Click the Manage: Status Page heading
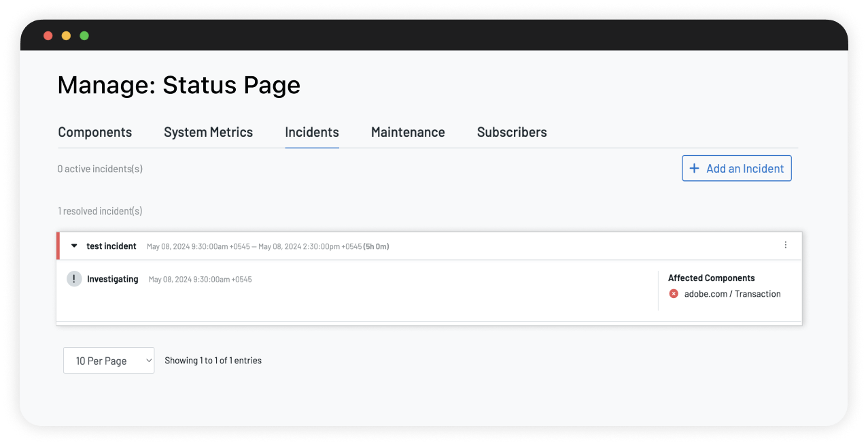This screenshot has width=868, height=445. 179,85
